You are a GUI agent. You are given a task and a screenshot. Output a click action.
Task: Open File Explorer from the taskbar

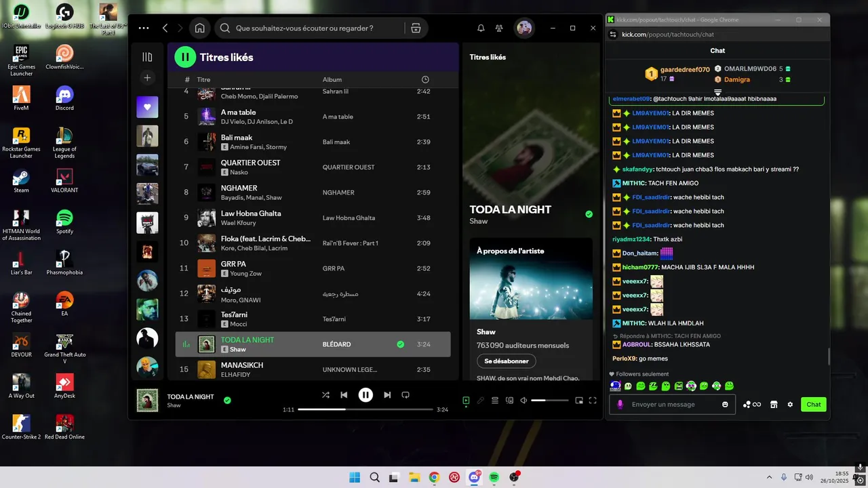coord(414,477)
